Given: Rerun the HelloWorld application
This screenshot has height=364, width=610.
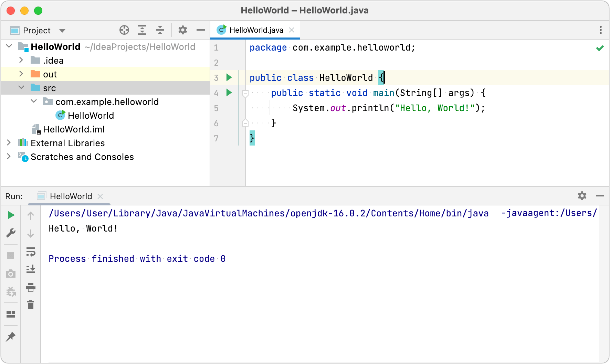Looking at the screenshot, I should (x=11, y=215).
